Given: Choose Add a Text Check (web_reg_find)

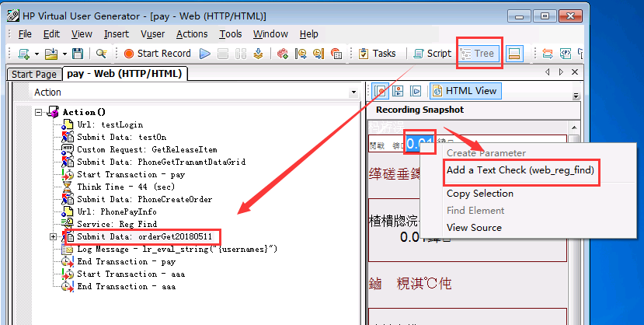Looking at the screenshot, I should [x=520, y=170].
